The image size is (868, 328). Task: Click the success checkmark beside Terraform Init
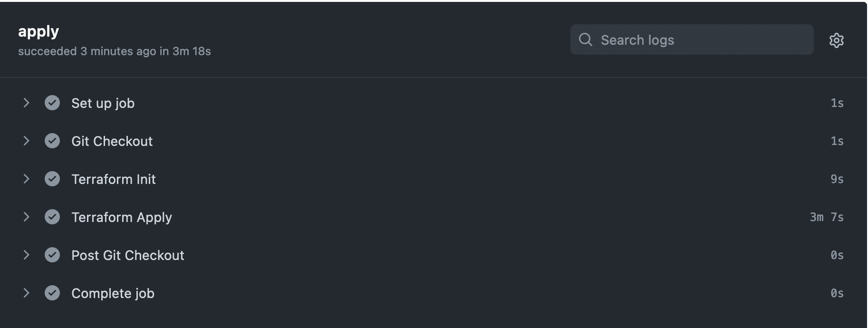tap(52, 179)
